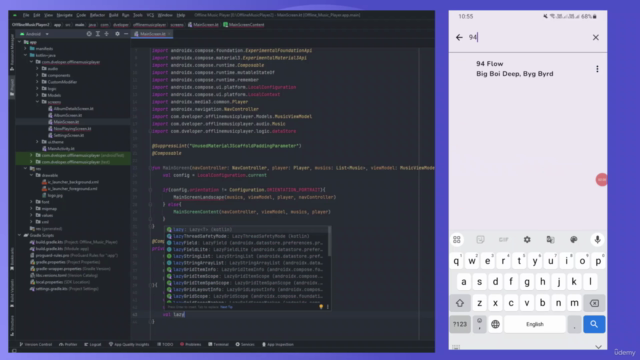The image size is (640, 360).
Task: Tap the back arrow in phone search
Action: [459, 38]
